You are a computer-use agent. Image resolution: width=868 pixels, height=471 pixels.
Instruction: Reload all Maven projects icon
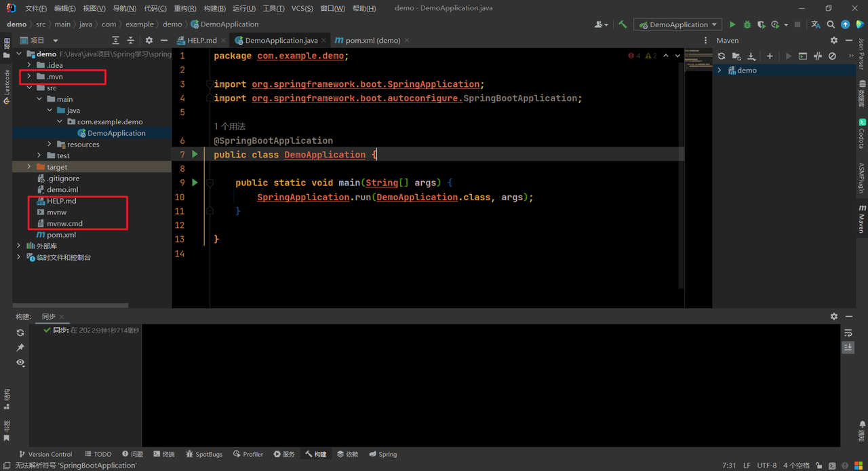722,56
